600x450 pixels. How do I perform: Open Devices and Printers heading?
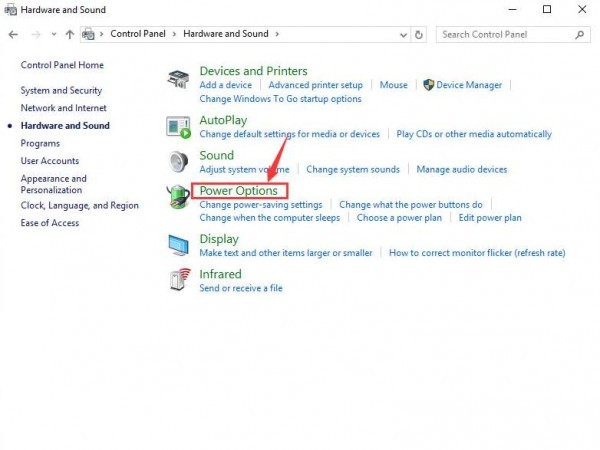253,71
